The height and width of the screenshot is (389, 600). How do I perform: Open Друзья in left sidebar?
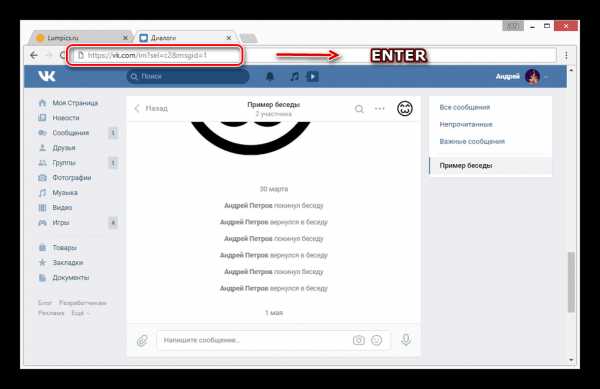pos(64,148)
